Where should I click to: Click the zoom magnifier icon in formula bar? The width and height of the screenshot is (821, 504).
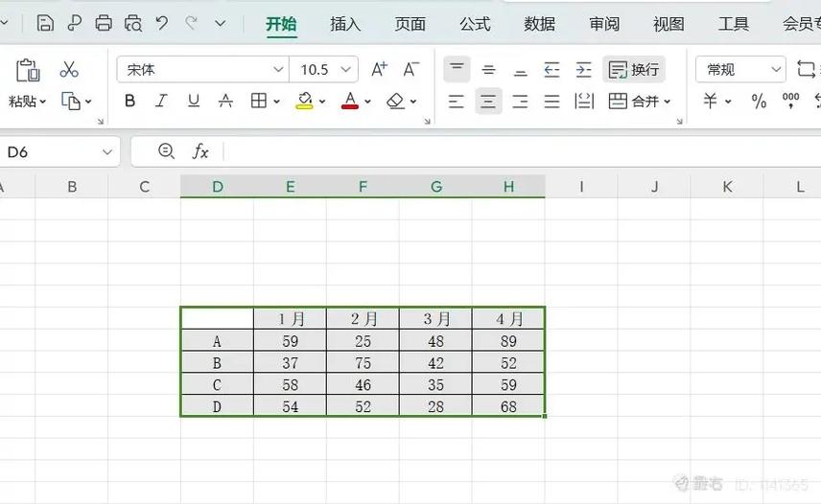(167, 151)
